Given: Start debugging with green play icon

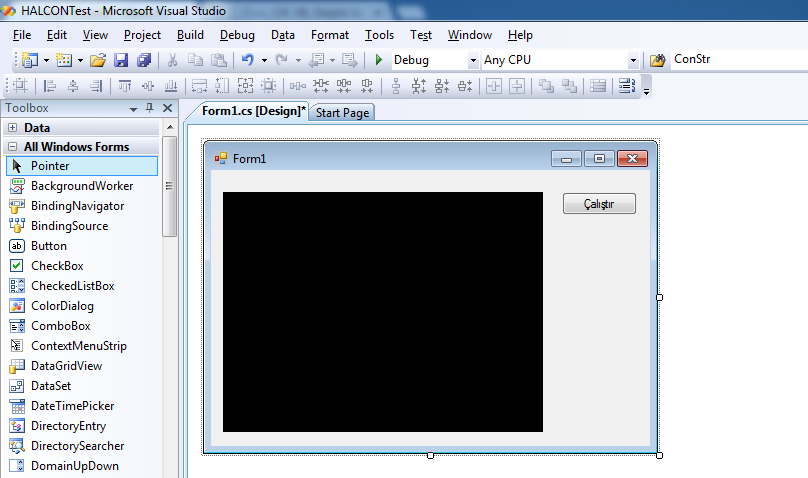Looking at the screenshot, I should pos(379,60).
